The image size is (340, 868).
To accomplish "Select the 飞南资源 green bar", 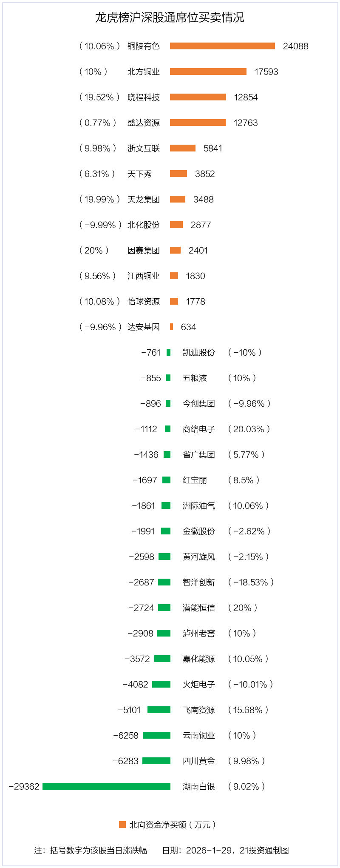I will tap(159, 710).
